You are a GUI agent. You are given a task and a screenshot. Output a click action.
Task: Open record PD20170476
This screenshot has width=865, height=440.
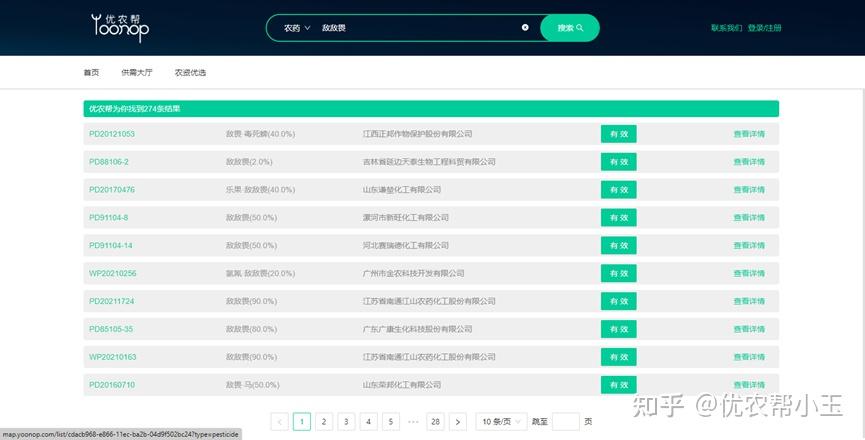112,190
